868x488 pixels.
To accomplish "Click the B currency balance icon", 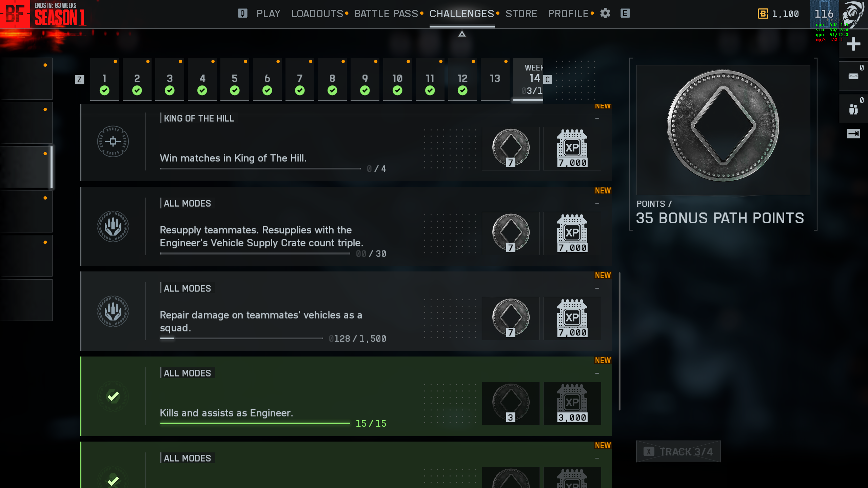I will click(763, 14).
